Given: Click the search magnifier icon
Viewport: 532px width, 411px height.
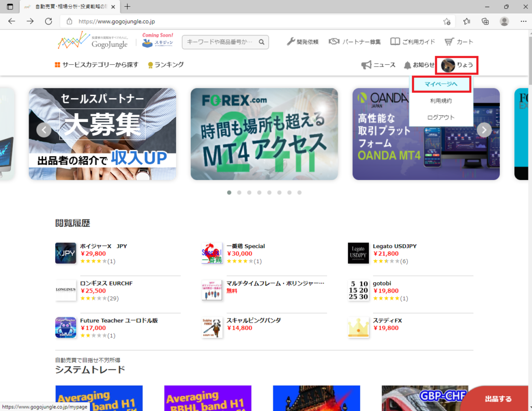Looking at the screenshot, I should (262, 42).
